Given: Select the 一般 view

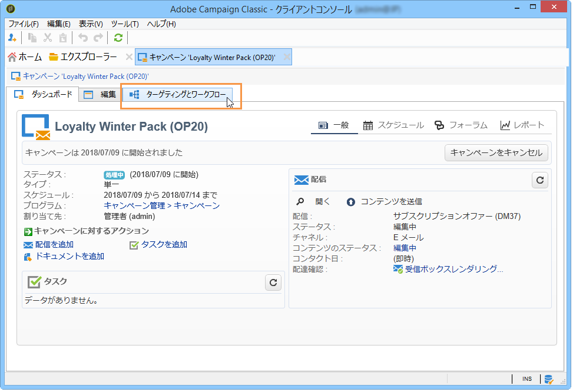Looking at the screenshot, I should (334, 125).
